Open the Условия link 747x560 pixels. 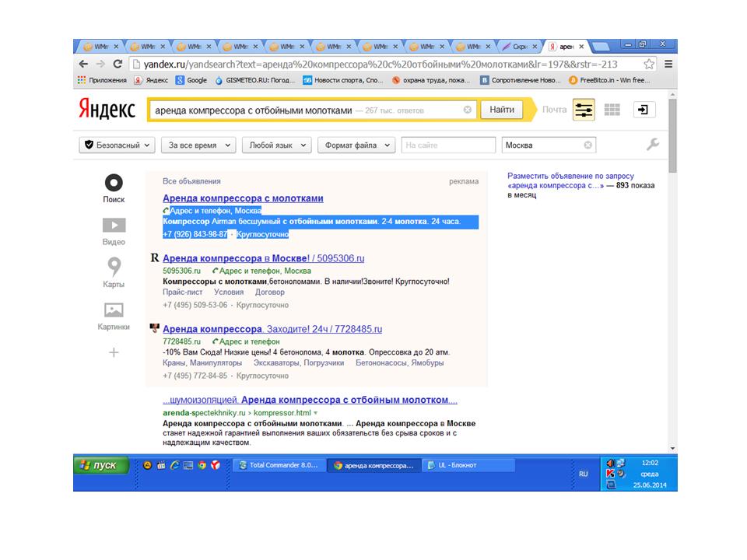tap(229, 292)
